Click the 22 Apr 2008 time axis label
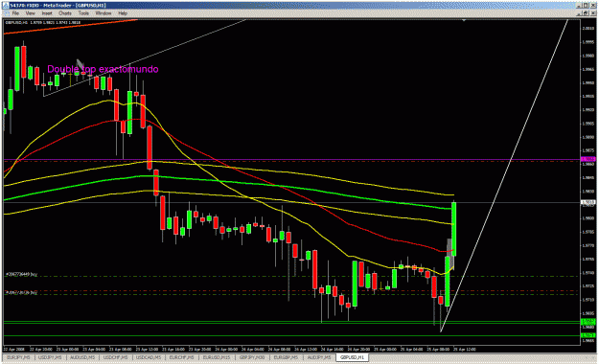Viewport: 599px width, 364px height. [13, 349]
